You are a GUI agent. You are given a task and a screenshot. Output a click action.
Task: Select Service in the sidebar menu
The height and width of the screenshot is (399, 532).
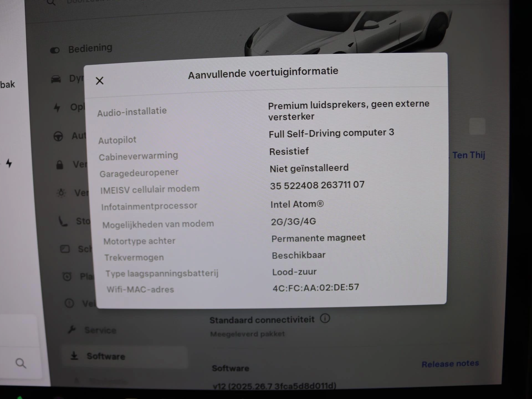[101, 330]
